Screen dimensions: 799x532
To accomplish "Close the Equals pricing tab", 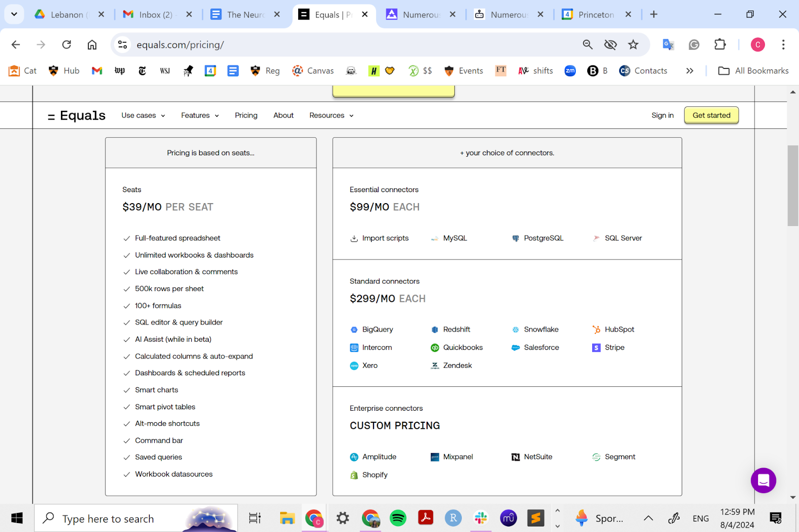I will [365, 14].
